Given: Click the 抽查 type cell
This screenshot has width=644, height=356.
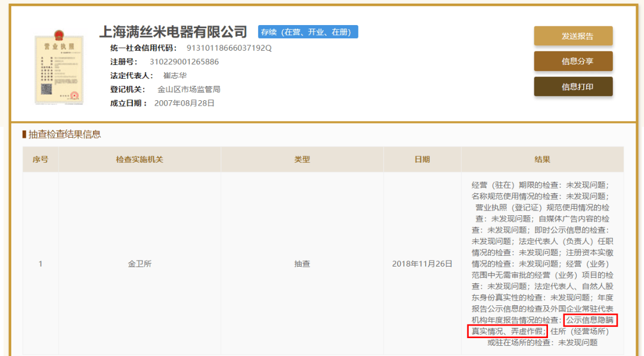Looking at the screenshot, I should (x=302, y=264).
